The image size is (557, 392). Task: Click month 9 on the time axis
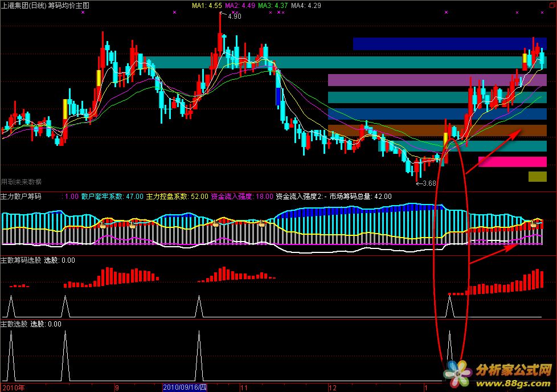(x=117, y=388)
